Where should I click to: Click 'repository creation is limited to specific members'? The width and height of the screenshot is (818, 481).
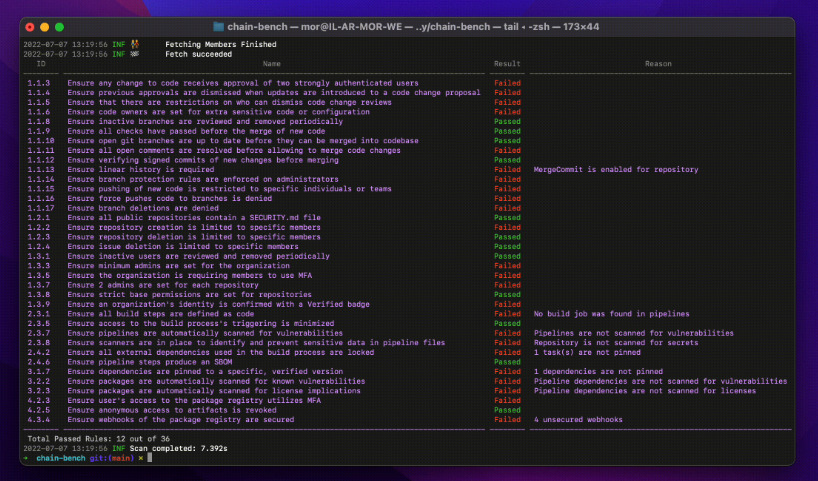(x=210, y=227)
